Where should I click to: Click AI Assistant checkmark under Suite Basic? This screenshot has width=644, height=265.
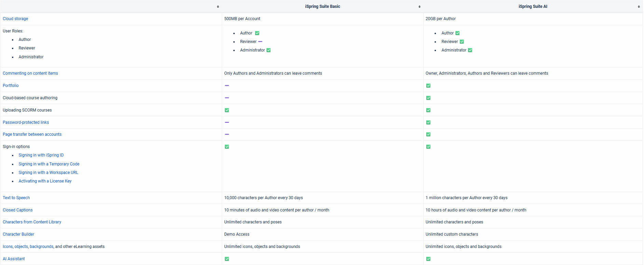(x=227, y=259)
